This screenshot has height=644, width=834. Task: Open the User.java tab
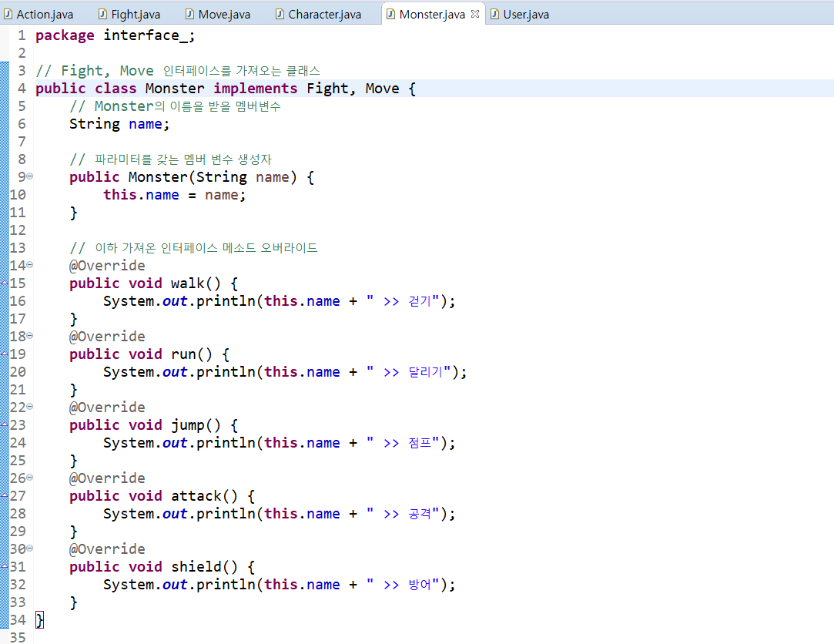click(x=520, y=15)
